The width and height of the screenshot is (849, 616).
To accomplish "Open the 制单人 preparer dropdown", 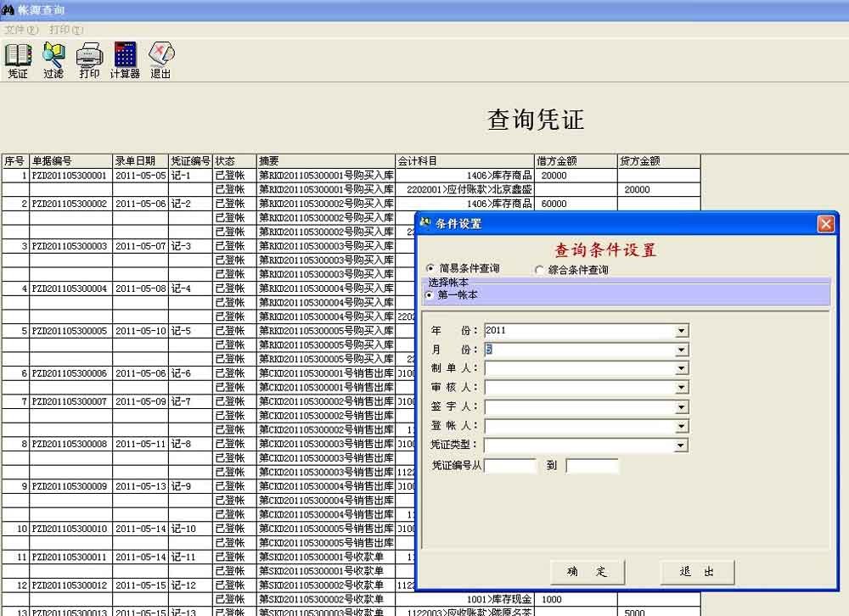I will [x=682, y=368].
